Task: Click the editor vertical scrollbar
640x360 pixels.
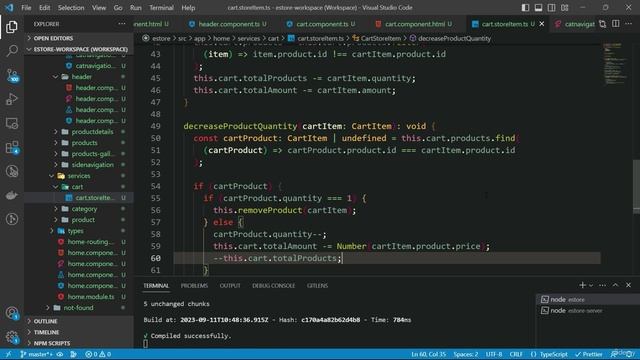Action: coord(636,186)
